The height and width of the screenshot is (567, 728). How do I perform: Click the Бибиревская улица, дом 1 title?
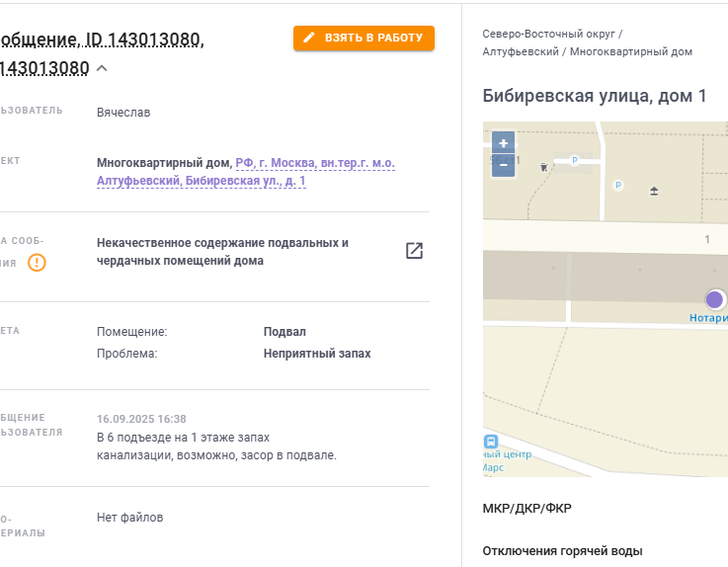[x=595, y=96]
